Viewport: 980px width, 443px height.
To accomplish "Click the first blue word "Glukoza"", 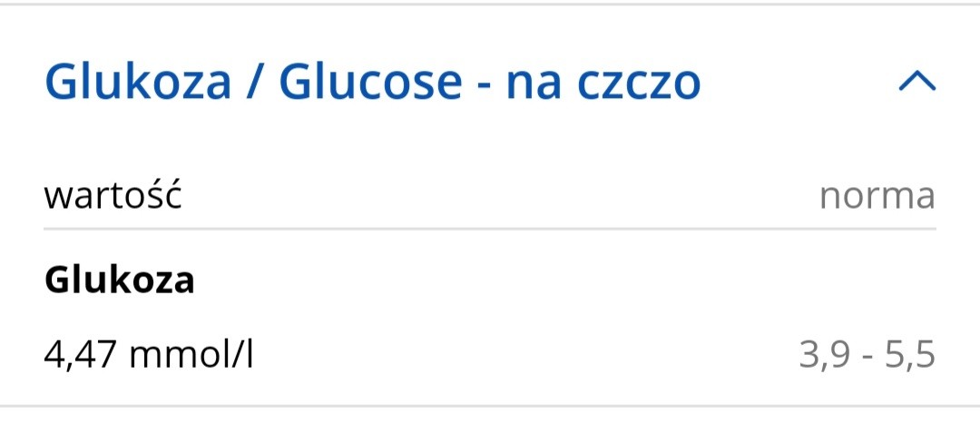I will [x=138, y=83].
